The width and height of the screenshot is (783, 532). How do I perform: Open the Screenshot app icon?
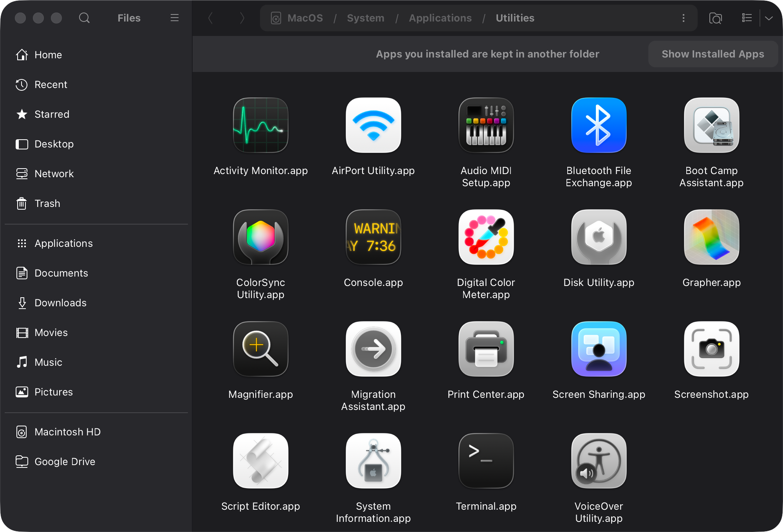(x=711, y=349)
